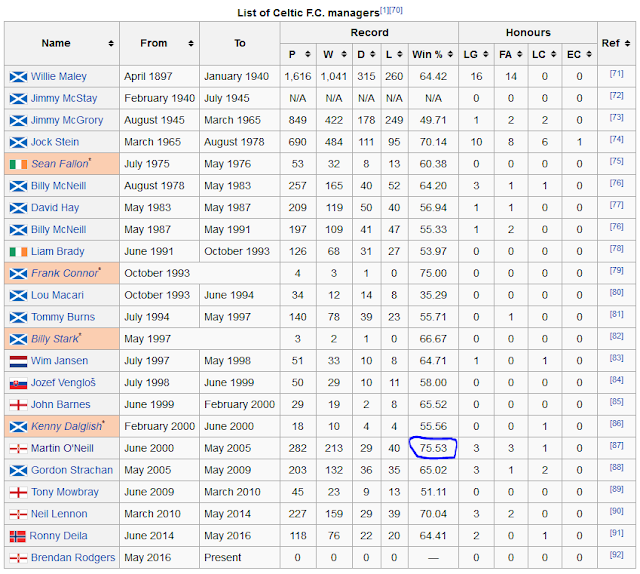The image size is (640, 574).
Task: Open Lou Macari link
Action: click(x=57, y=295)
